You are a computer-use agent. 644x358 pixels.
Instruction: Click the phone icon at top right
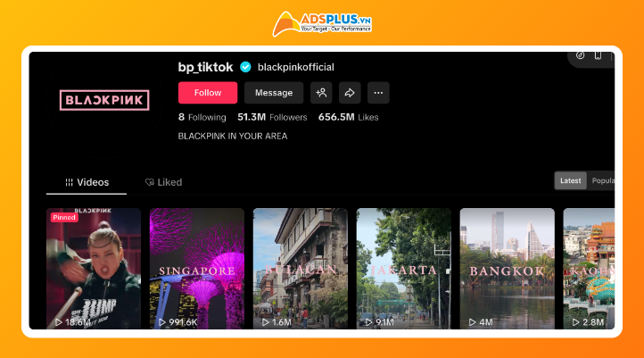[x=598, y=55]
